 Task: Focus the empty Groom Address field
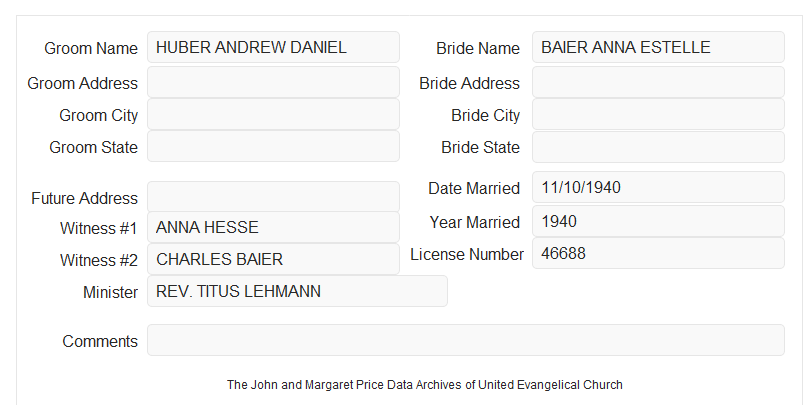(x=273, y=82)
